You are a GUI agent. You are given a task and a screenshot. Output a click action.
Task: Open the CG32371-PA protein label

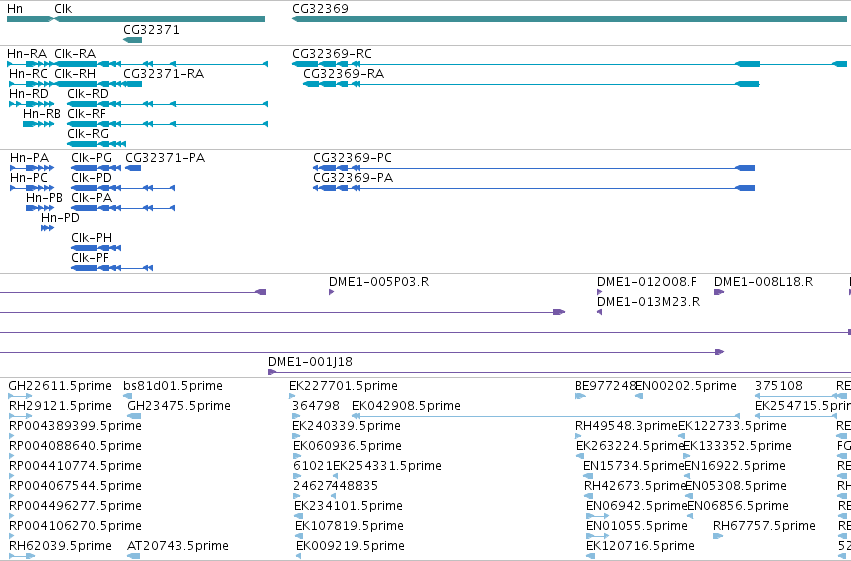(165, 158)
